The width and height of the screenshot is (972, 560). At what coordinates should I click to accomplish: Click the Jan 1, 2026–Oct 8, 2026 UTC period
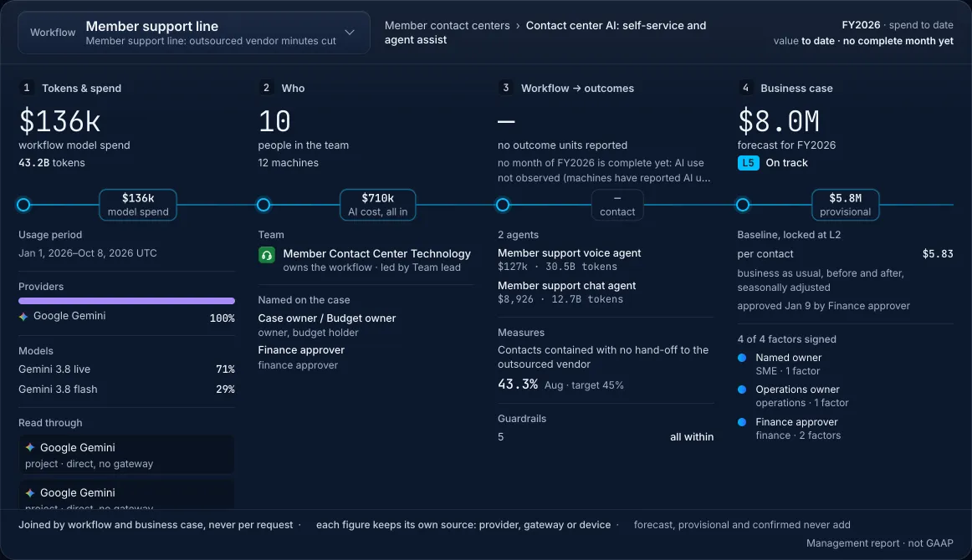pos(87,253)
